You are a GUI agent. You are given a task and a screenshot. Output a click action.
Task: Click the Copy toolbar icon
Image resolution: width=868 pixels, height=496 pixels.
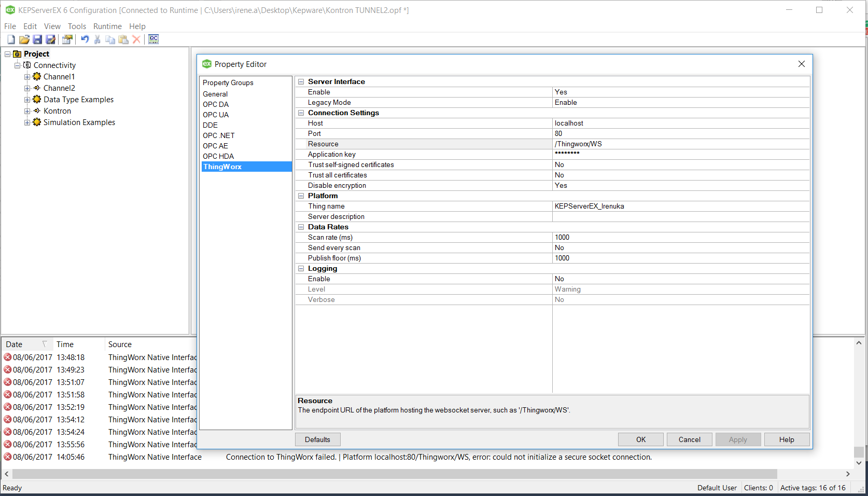[x=110, y=39]
